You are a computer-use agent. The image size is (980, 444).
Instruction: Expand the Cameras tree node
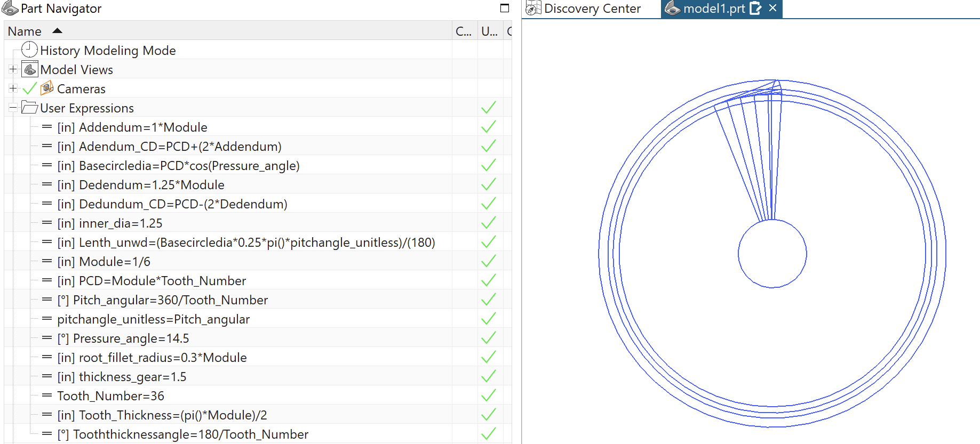click(13, 88)
